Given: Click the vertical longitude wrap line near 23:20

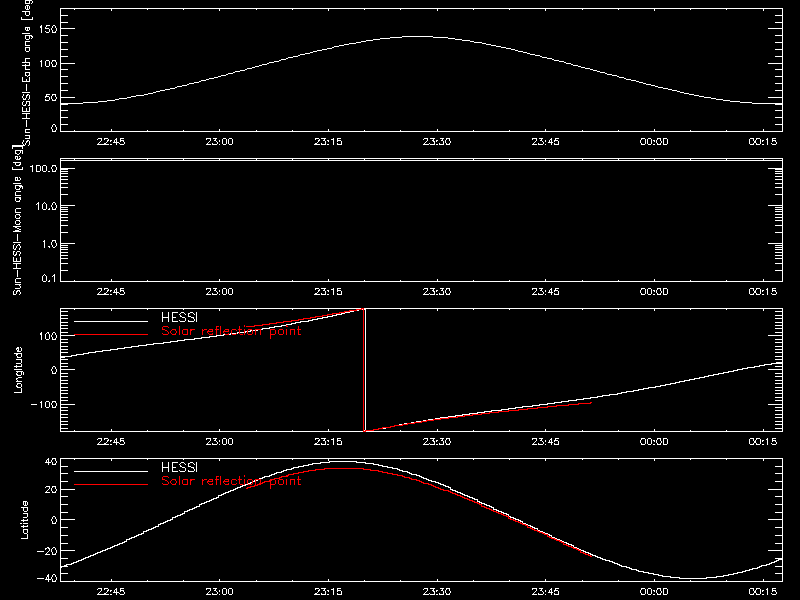Looking at the screenshot, I should point(364,370).
